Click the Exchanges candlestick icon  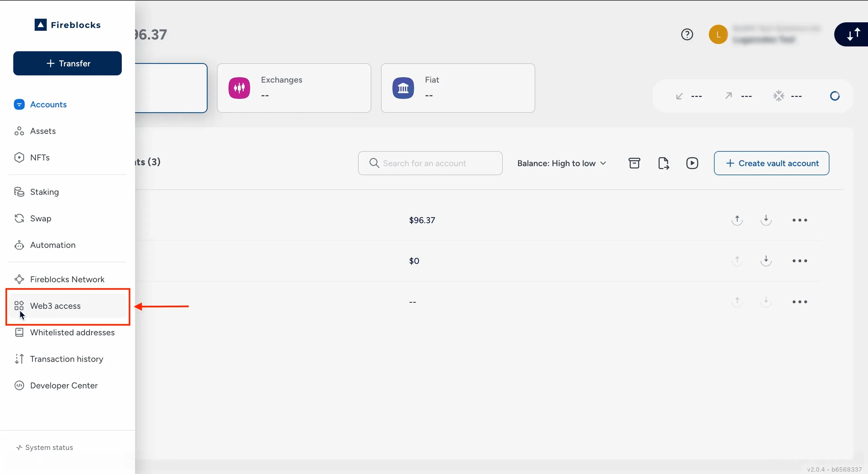(x=239, y=88)
